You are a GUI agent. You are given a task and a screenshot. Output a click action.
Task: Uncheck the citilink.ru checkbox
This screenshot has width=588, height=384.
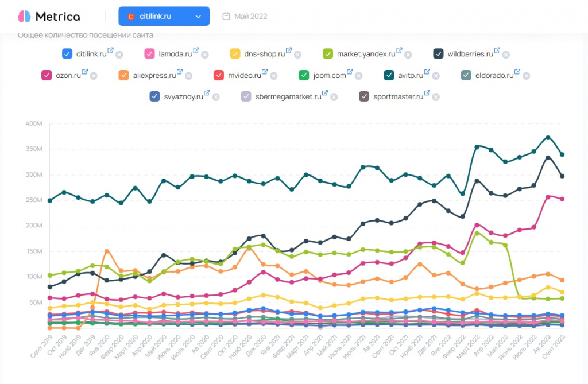tap(67, 54)
